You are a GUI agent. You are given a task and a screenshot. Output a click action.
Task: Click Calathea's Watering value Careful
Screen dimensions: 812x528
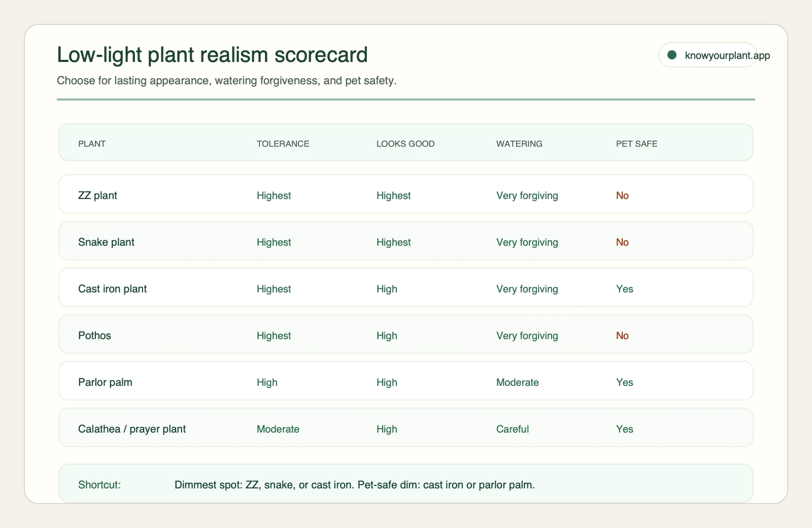512,429
